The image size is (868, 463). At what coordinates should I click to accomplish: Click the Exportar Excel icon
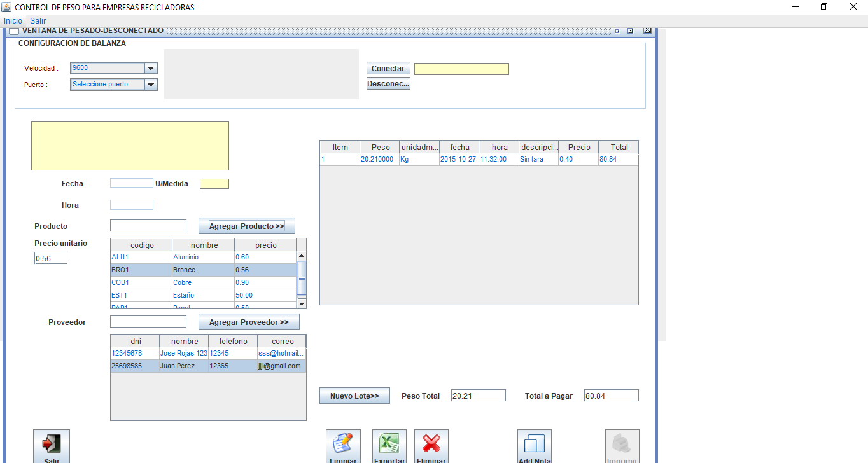(x=389, y=444)
